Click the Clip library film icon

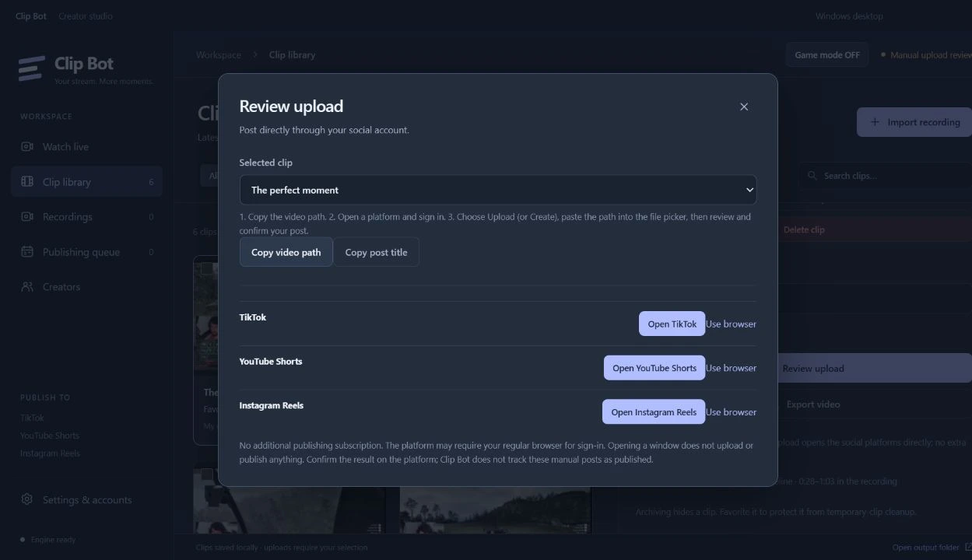pyautogui.click(x=27, y=181)
